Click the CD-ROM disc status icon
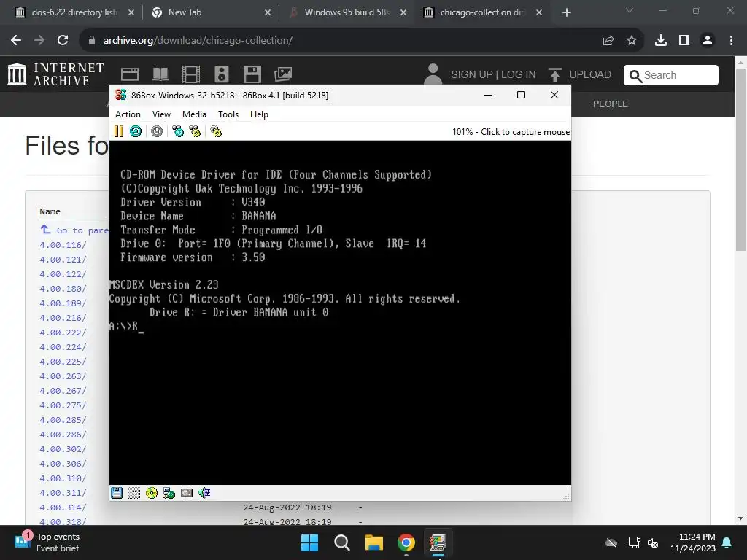Viewport: 747px width, 560px height. (x=152, y=493)
